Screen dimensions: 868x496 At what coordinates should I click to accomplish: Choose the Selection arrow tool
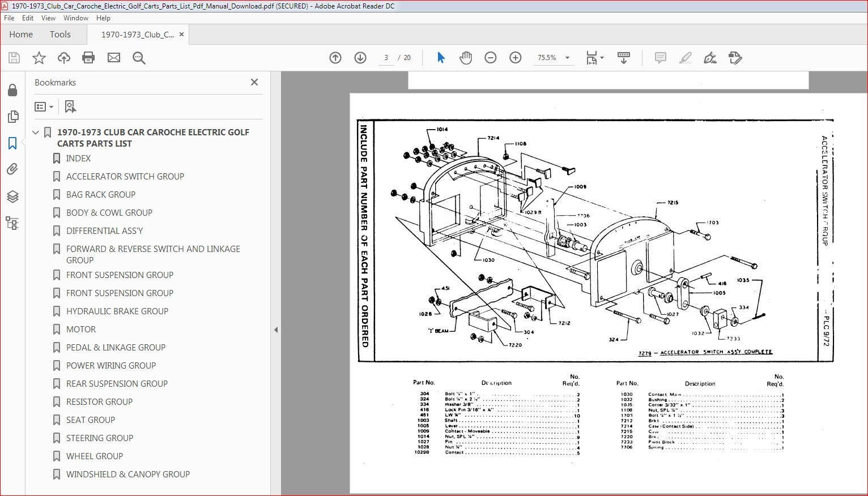[x=441, y=58]
